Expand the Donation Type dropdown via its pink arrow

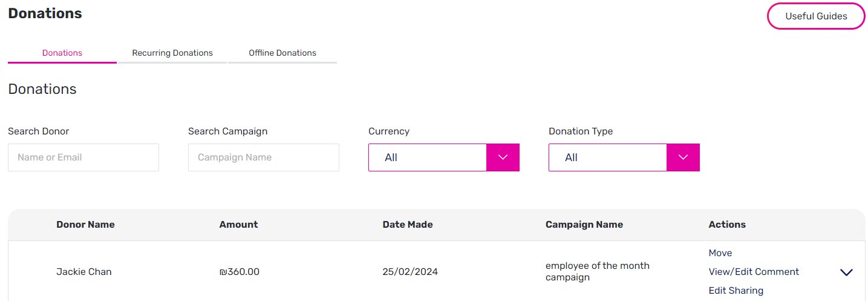tap(683, 157)
